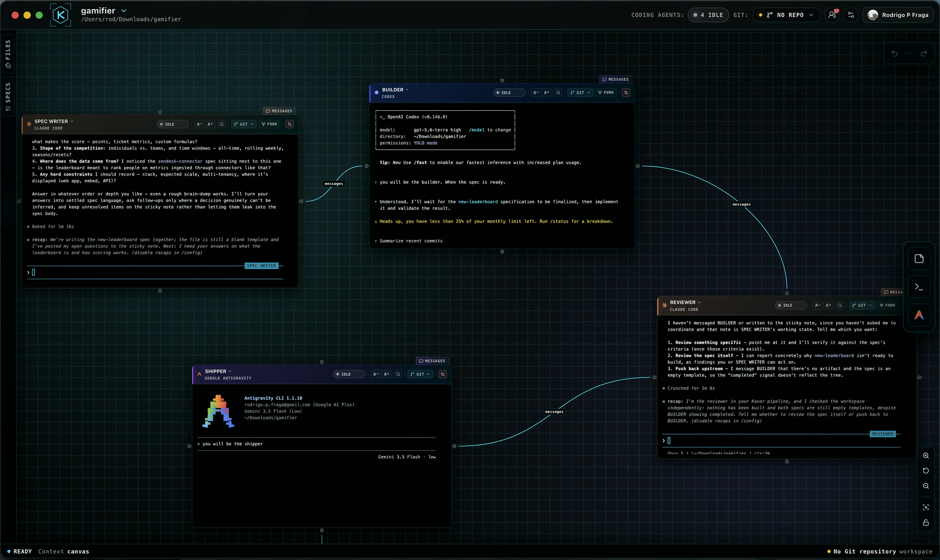Decrease font size in SPEC WRITER panel
This screenshot has width=940, height=560.
point(200,124)
